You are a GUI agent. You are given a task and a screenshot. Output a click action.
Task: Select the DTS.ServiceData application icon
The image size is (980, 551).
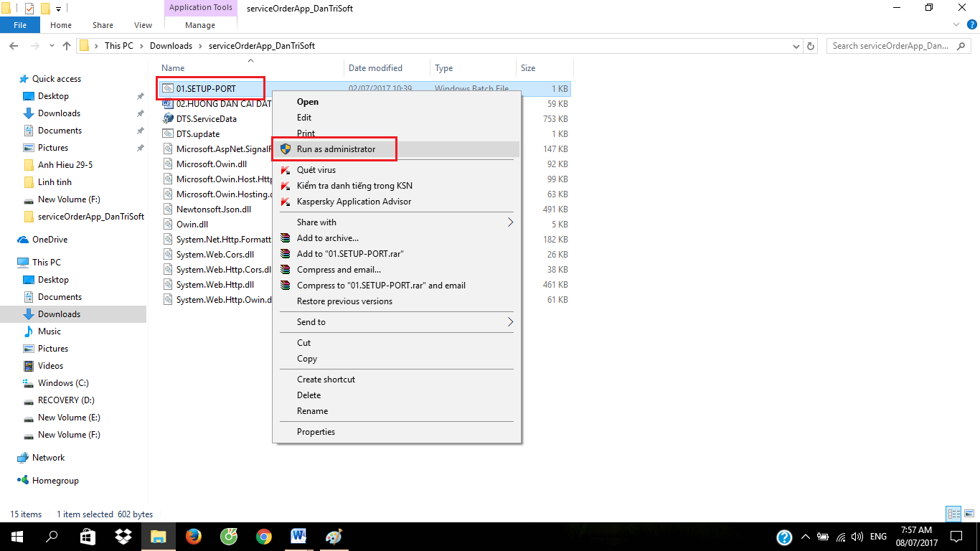tap(168, 119)
